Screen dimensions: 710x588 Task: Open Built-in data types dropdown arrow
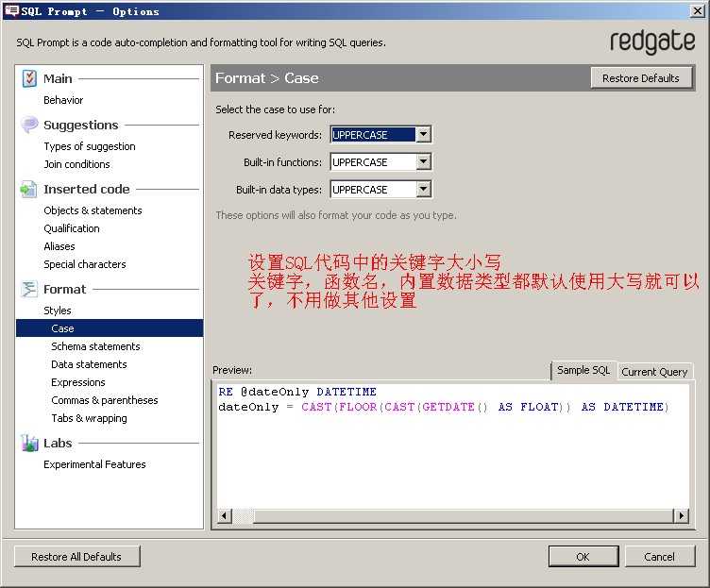(423, 189)
